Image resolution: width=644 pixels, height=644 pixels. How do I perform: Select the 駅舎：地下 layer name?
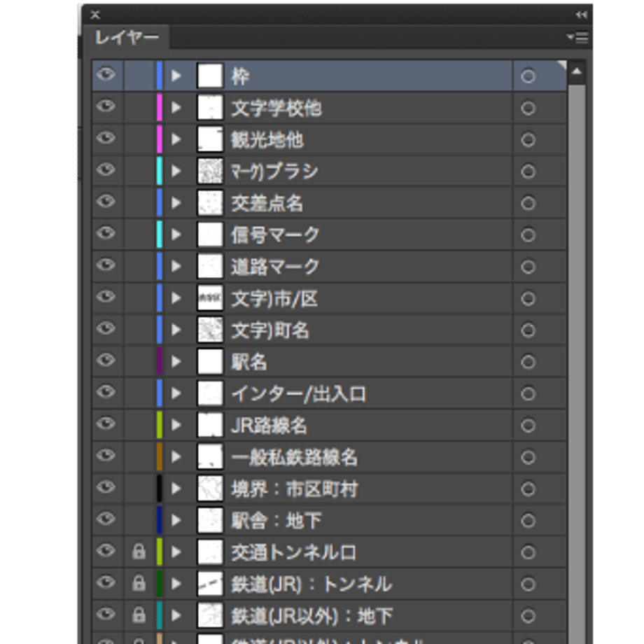pyautogui.click(x=276, y=521)
